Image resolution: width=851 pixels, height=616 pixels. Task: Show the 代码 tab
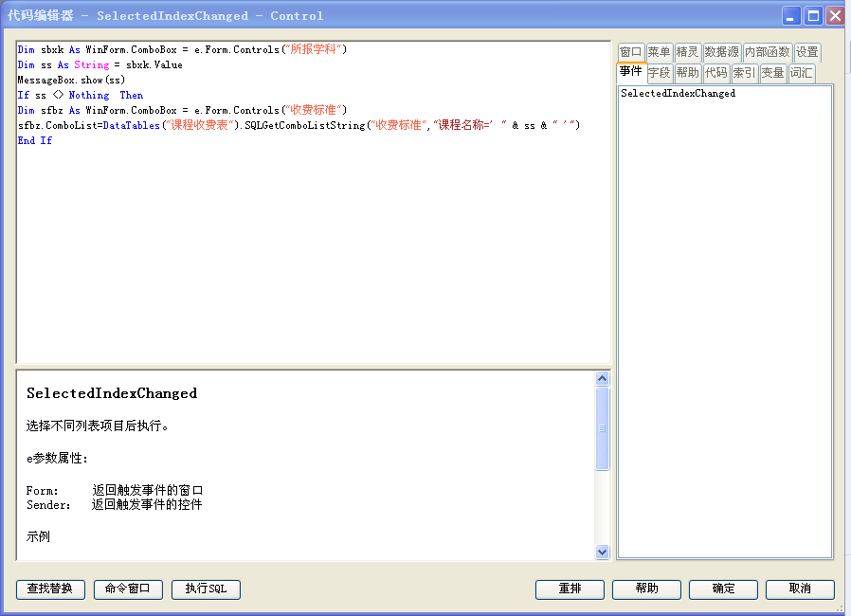(716, 74)
